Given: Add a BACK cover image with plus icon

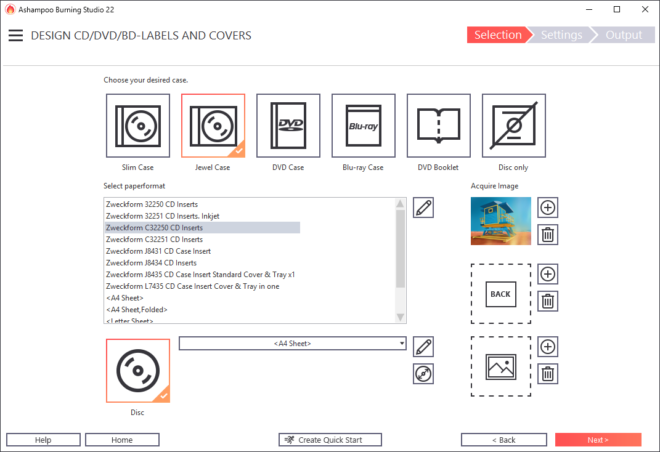Looking at the screenshot, I should click(548, 274).
